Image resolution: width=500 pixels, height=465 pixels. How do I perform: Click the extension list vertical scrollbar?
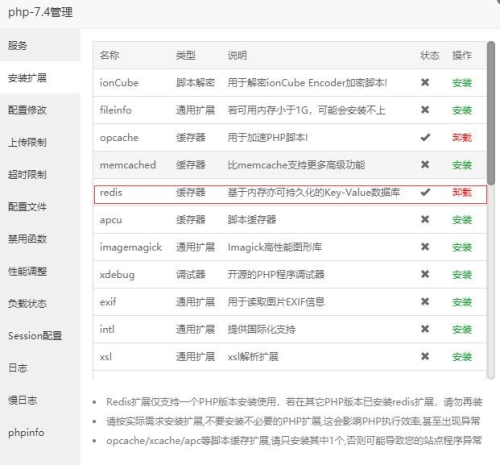pyautogui.click(x=491, y=113)
